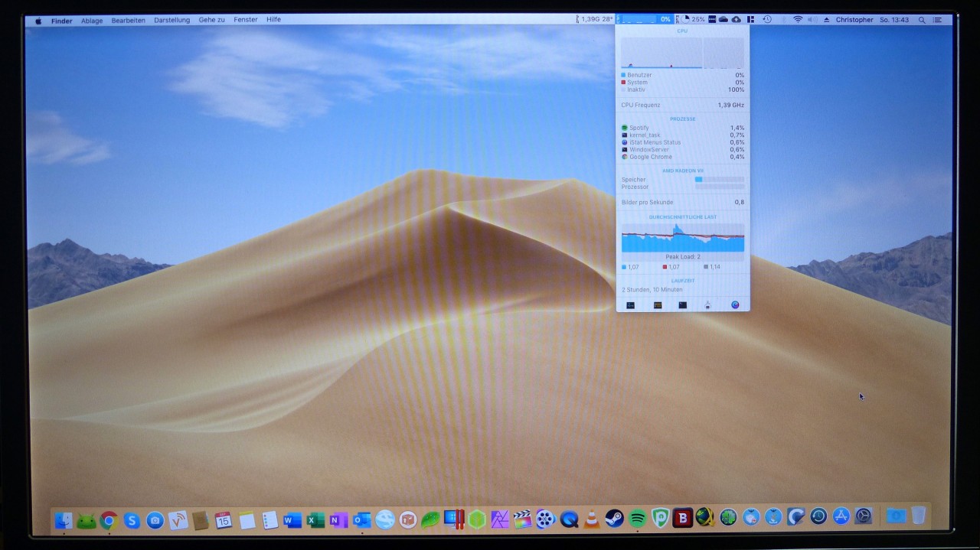
Task: Open Steam from the Dock
Action: click(614, 519)
